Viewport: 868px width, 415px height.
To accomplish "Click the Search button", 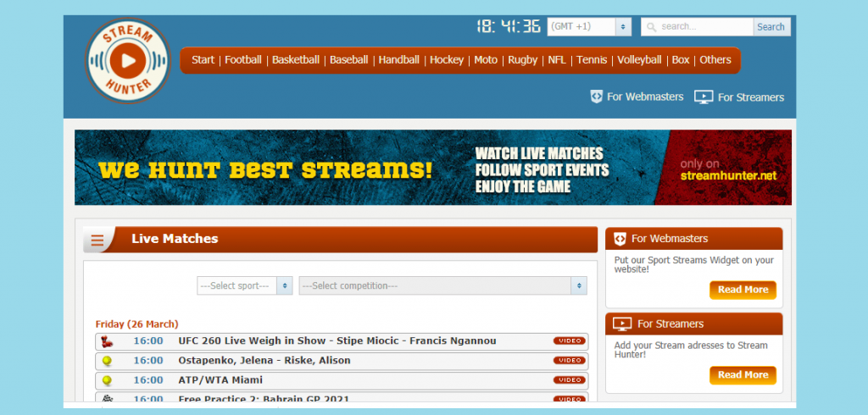I will 771,26.
